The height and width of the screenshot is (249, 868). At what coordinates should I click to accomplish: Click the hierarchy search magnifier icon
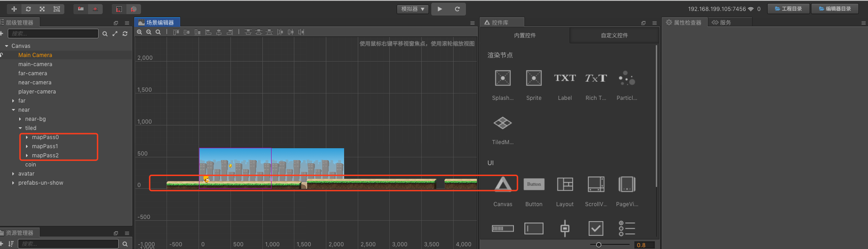tap(105, 34)
